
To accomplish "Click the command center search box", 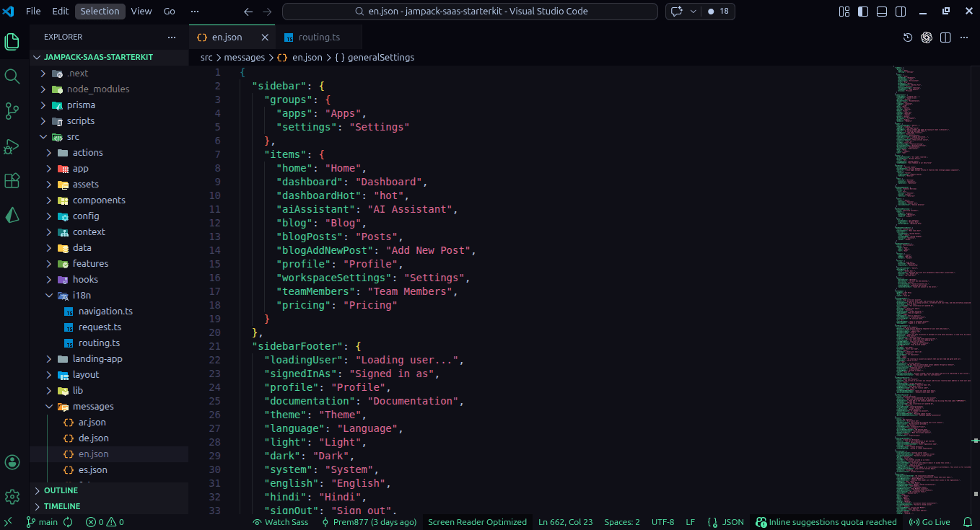I will [470, 12].
